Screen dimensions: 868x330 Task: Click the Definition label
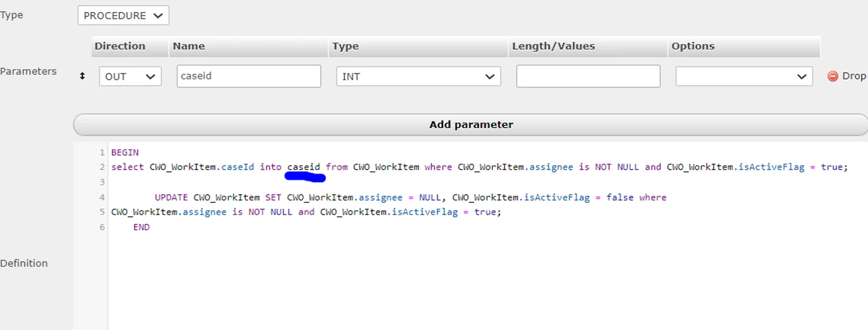tap(24, 263)
